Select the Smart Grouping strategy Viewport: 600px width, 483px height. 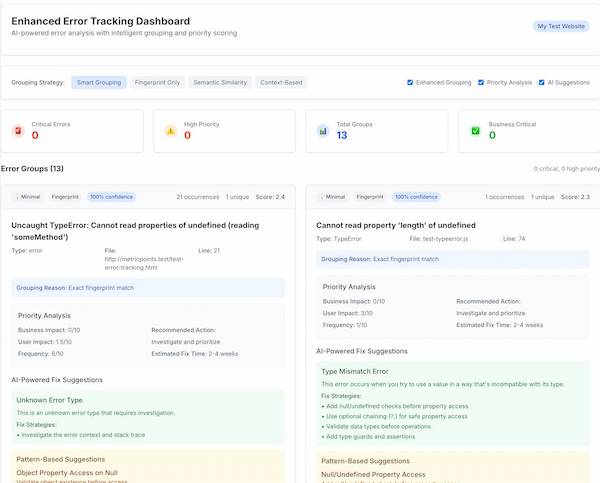pyautogui.click(x=99, y=82)
